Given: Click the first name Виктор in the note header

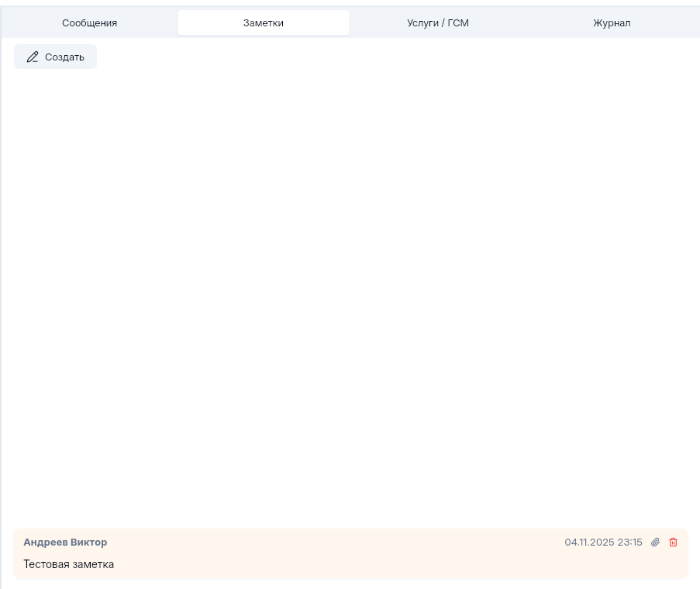Looking at the screenshot, I should (88, 542).
